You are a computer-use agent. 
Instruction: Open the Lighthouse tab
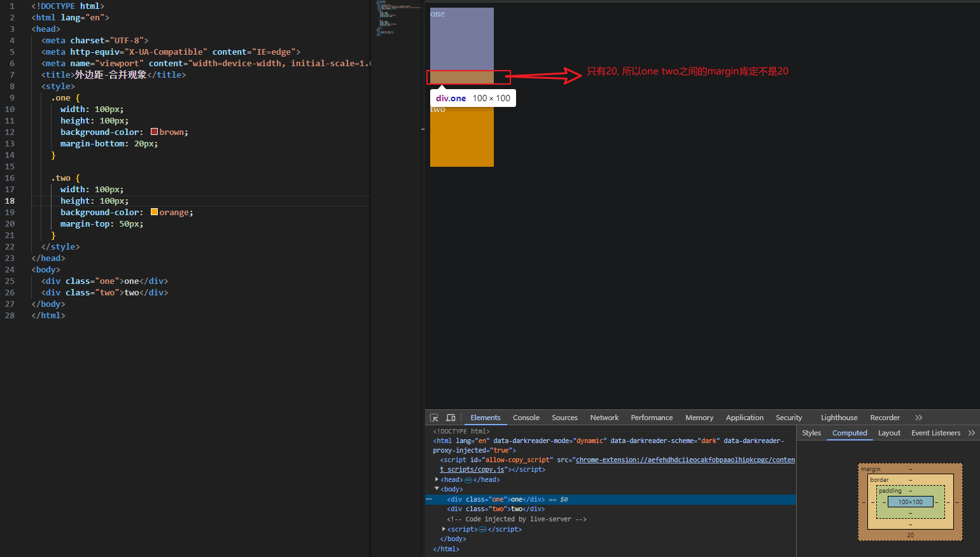[x=839, y=418]
